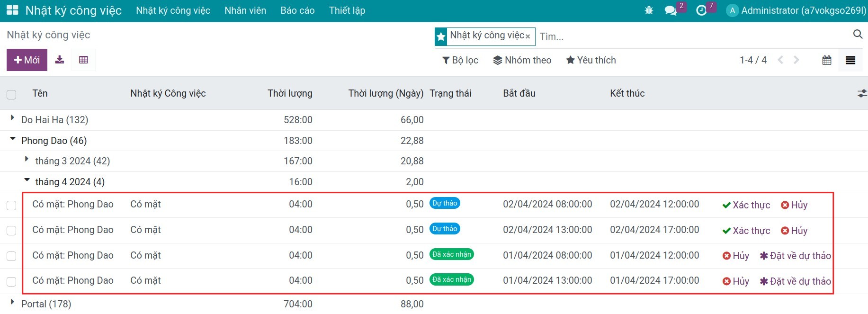
Task: Click Xác thực on 02/04/2024 08:00 row
Action: coord(746,205)
